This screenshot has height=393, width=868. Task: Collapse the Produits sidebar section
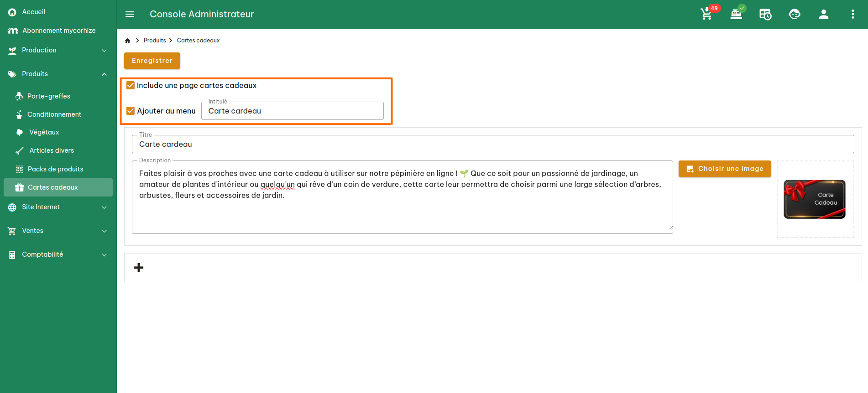[58, 74]
